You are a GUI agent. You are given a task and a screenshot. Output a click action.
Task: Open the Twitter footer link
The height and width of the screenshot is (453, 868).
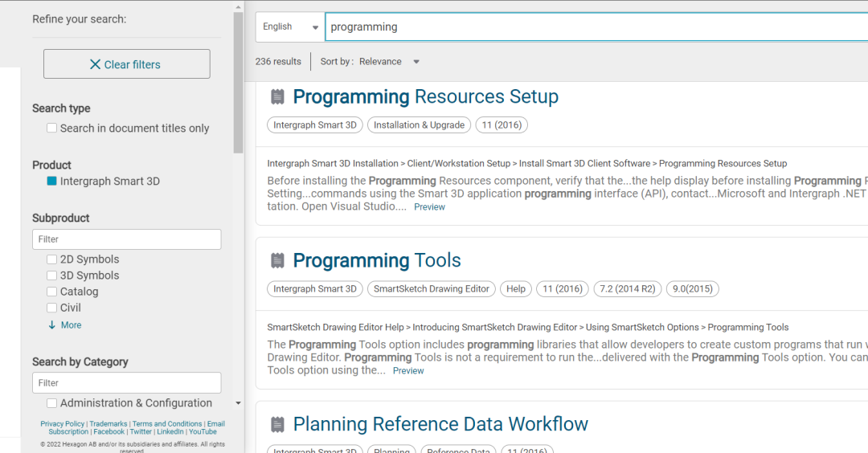141,431
